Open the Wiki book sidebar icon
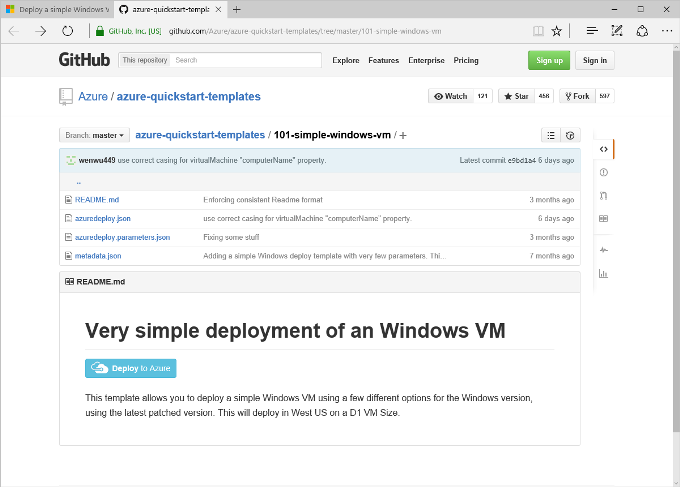Image resolution: width=680 pixels, height=487 pixels. pyautogui.click(x=603, y=219)
